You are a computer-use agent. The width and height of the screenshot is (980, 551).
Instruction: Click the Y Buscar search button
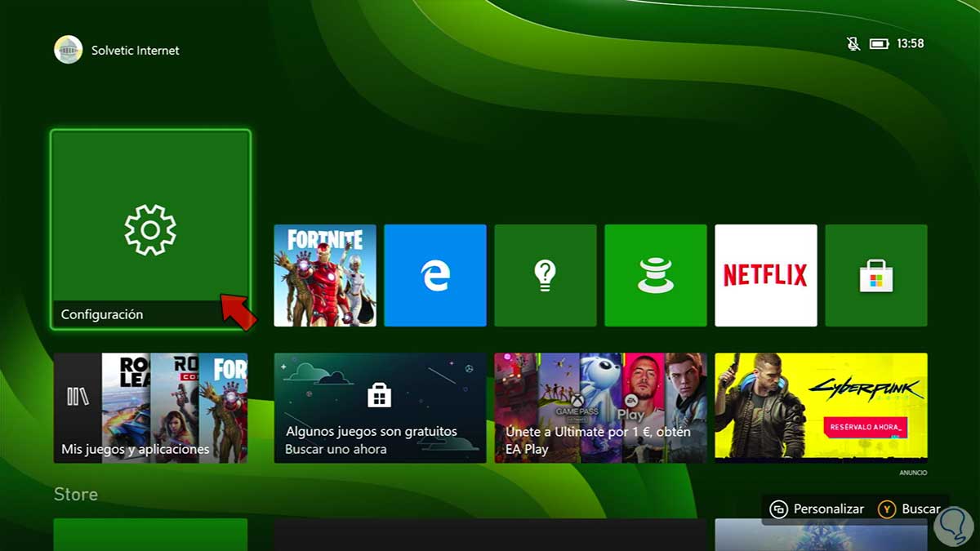coord(910,509)
